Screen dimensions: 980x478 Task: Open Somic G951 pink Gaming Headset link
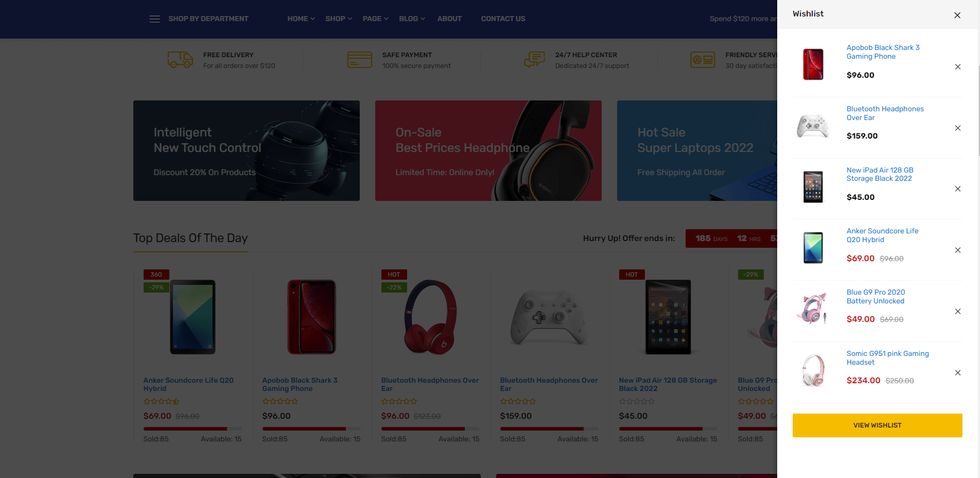click(887, 358)
